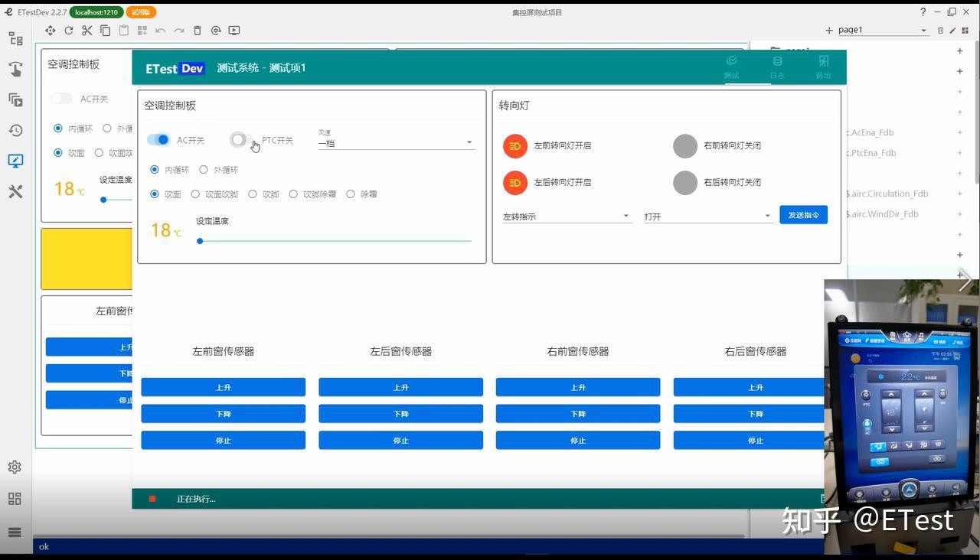Click the Undo arrow icon
This screenshot has width=980, height=560.
click(x=159, y=31)
